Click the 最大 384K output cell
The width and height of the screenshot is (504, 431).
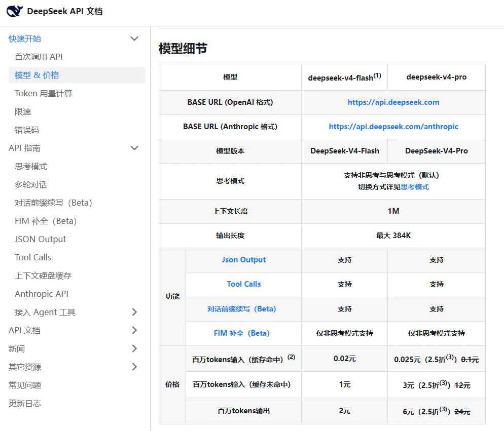tap(393, 236)
